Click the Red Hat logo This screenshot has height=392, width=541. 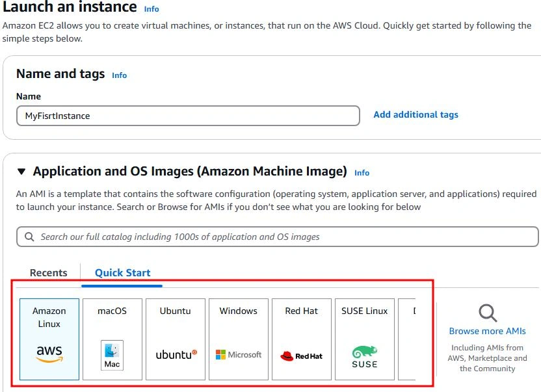[302, 356]
